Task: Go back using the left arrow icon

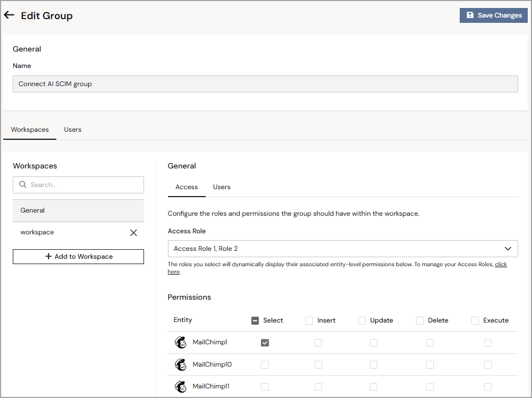Action: (x=9, y=15)
